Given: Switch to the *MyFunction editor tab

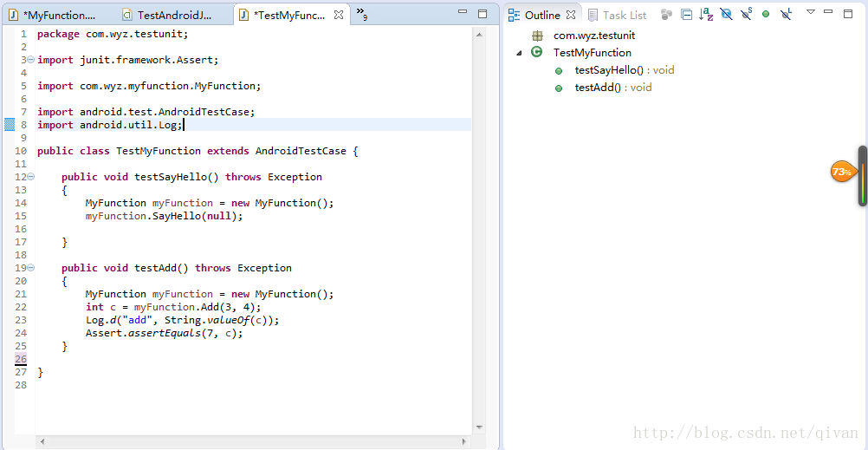Looking at the screenshot, I should [60, 15].
